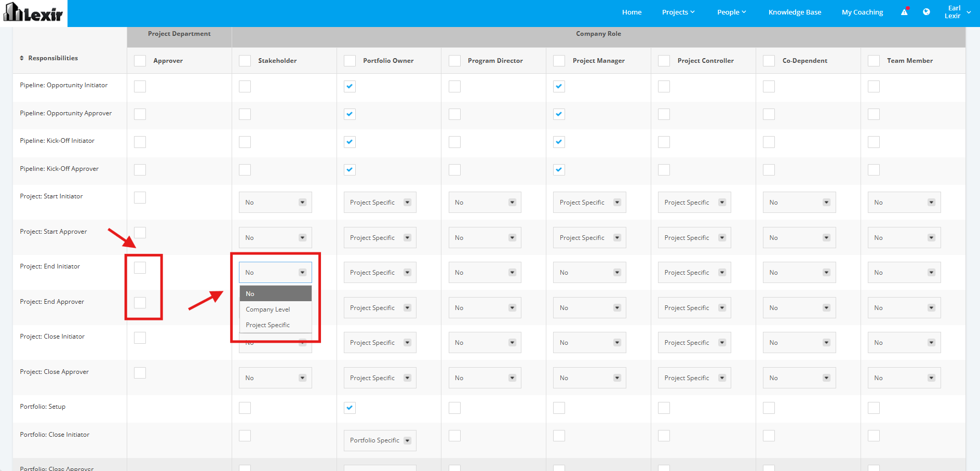The width and height of the screenshot is (980, 471).
Task: Click the 'Project: Close Initiator' row label
Action: (x=52, y=337)
